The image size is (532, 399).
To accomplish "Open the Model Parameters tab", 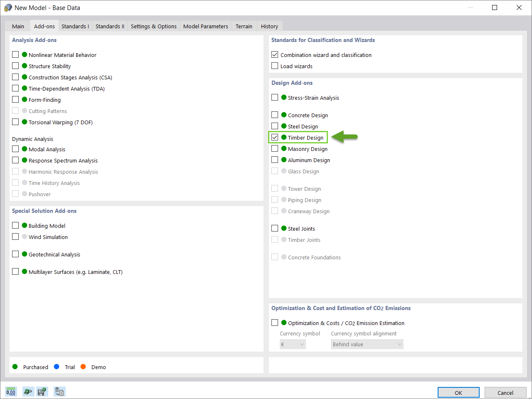I will pyautogui.click(x=205, y=26).
